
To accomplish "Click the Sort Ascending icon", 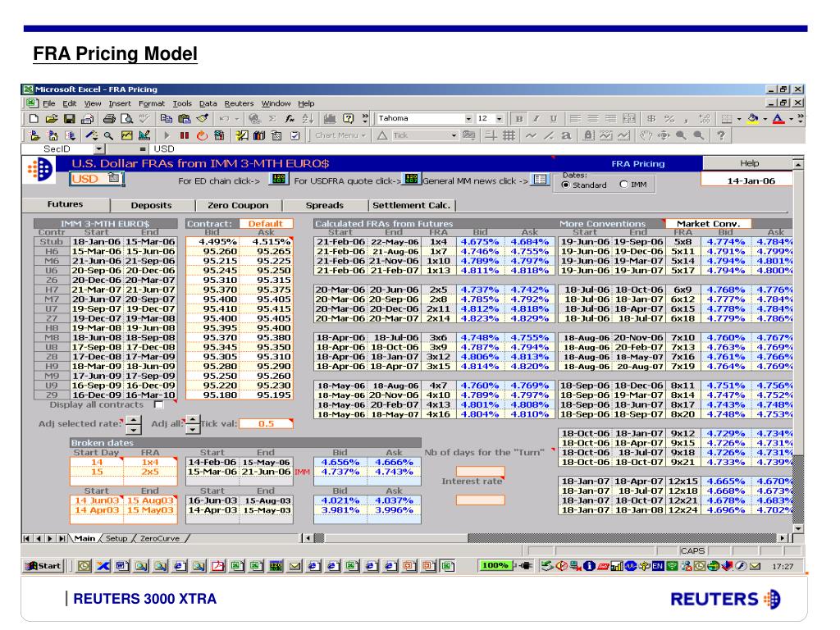I will click(308, 119).
